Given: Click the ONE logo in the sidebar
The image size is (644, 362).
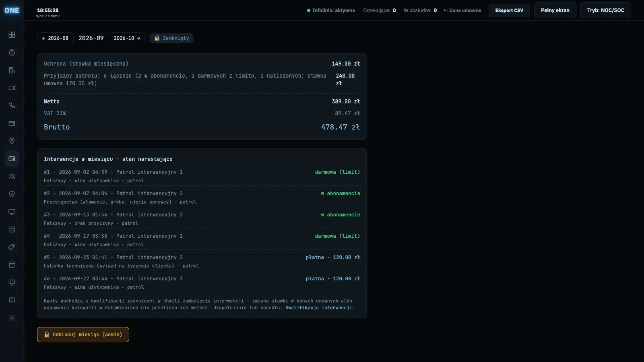Looking at the screenshot, I should tap(12, 10).
